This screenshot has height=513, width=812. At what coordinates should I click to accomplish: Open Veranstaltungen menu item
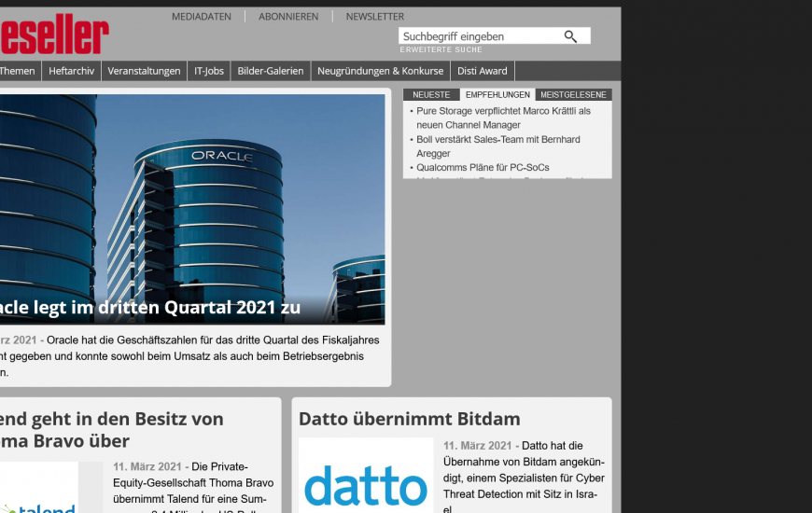coord(144,71)
